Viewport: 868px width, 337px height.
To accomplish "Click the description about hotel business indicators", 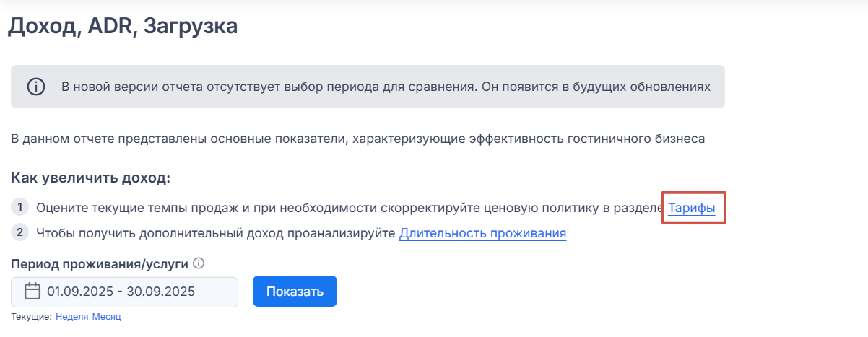I will pyautogui.click(x=357, y=138).
